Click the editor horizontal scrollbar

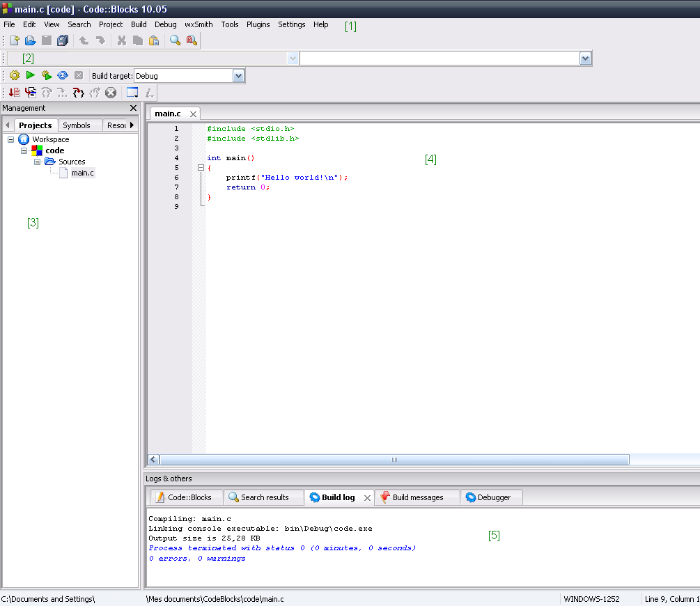394,460
